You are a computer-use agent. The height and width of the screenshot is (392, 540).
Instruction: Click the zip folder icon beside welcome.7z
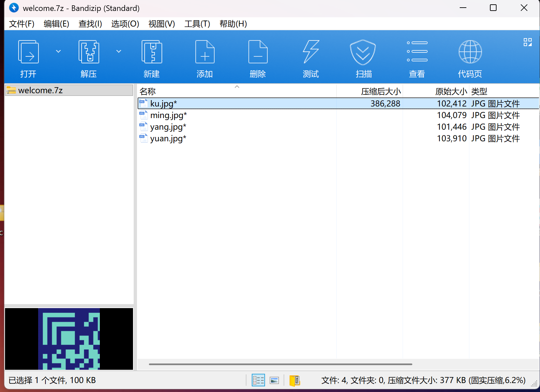coord(11,90)
